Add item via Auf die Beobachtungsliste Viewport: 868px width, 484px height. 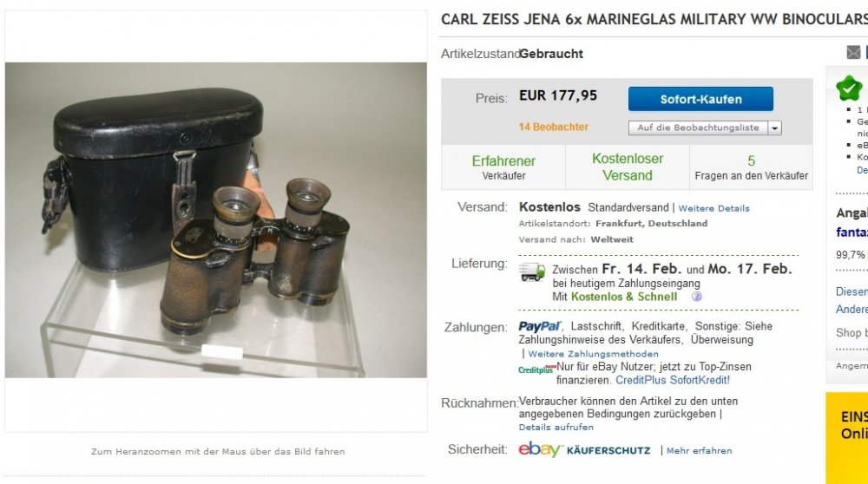click(x=698, y=128)
